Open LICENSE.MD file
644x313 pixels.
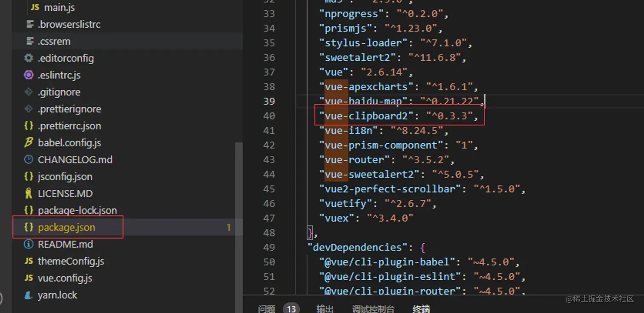coord(65,194)
